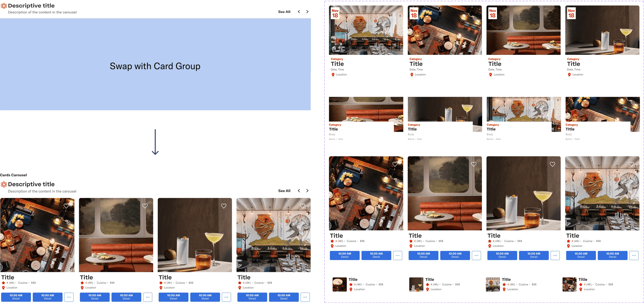The image size is (644, 303).
Task: Favorite the first lower carousel card via its heart
Action: 66,206
